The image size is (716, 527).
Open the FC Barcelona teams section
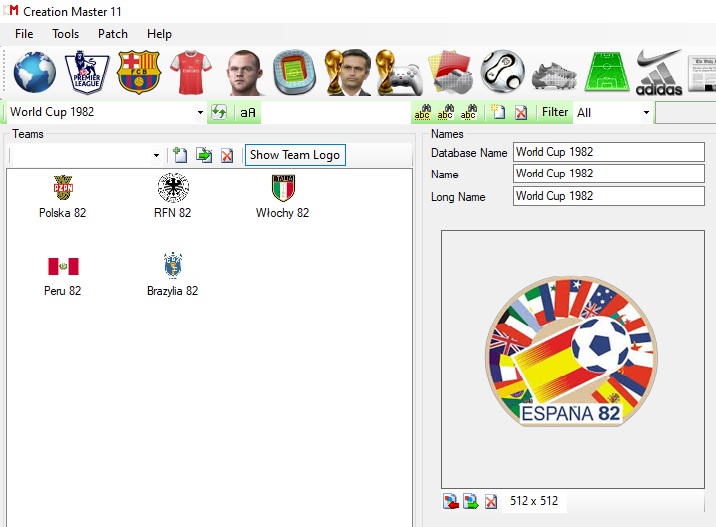(x=139, y=72)
